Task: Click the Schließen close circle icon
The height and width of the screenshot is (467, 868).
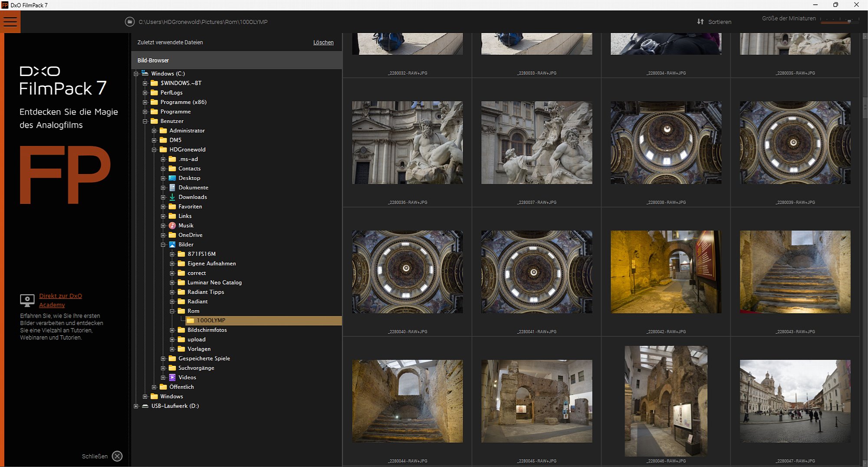Action: point(117,456)
